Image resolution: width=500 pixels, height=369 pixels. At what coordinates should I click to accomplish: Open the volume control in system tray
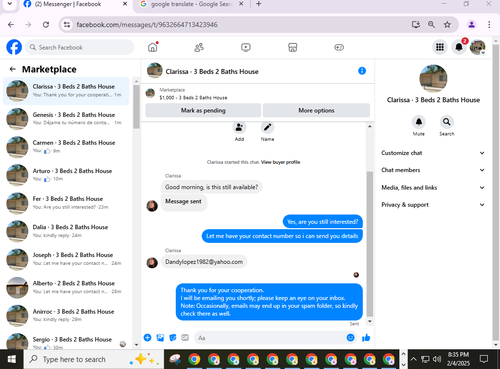click(x=437, y=359)
